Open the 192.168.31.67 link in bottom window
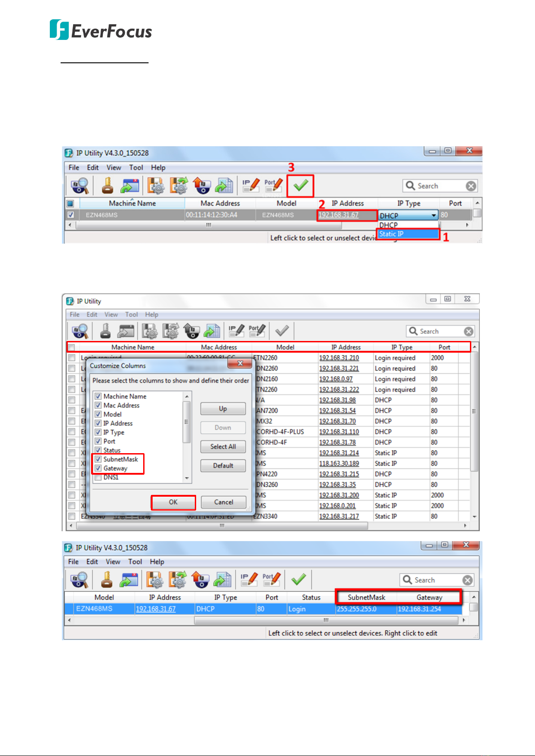Viewport: 535px width, 756px height. [x=156, y=609]
